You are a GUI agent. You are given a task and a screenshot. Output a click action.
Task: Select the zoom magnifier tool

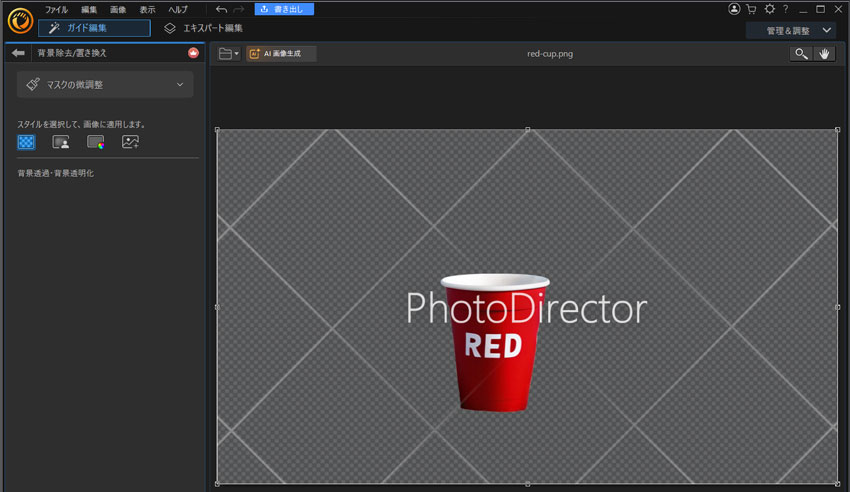(x=800, y=54)
